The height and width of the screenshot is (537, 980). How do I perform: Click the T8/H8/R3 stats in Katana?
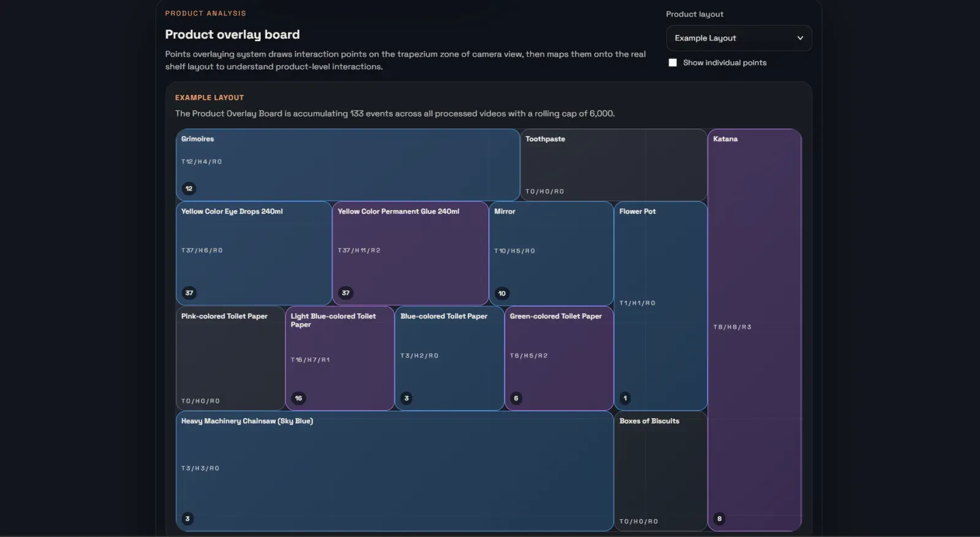(733, 327)
